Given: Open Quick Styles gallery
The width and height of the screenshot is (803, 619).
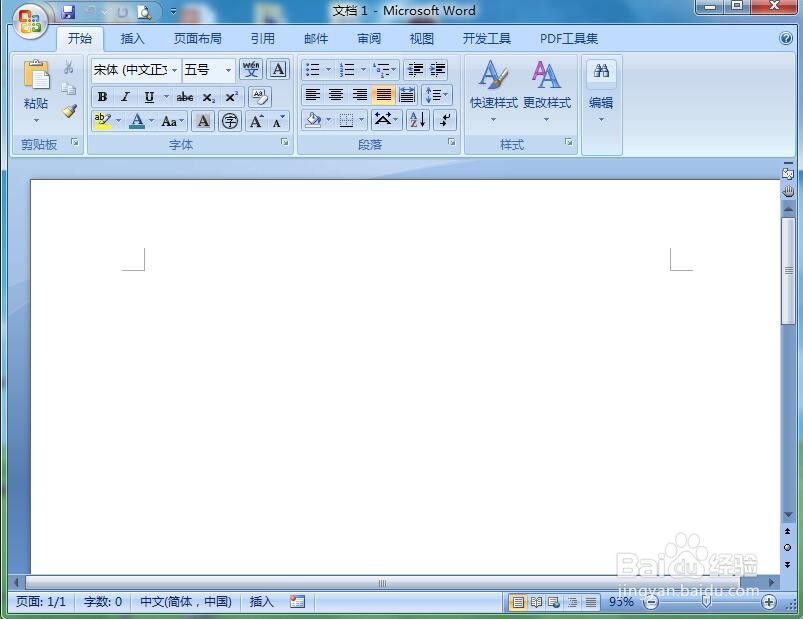Looking at the screenshot, I should pos(494,92).
